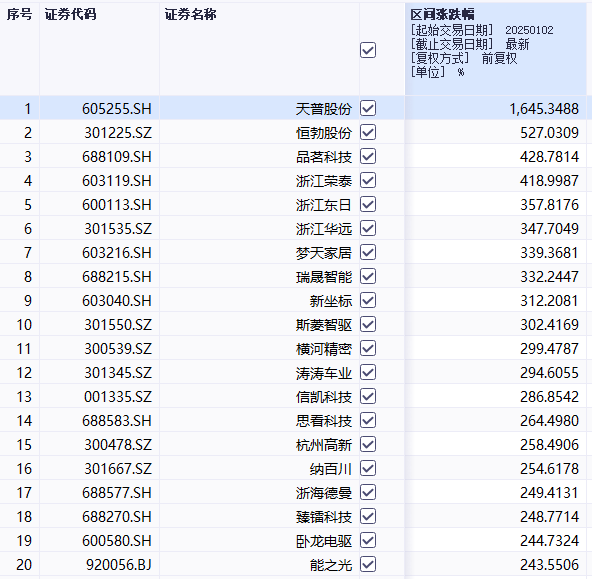Toggle the select-all checkbox in header
The height and width of the screenshot is (579, 592).
tap(368, 50)
